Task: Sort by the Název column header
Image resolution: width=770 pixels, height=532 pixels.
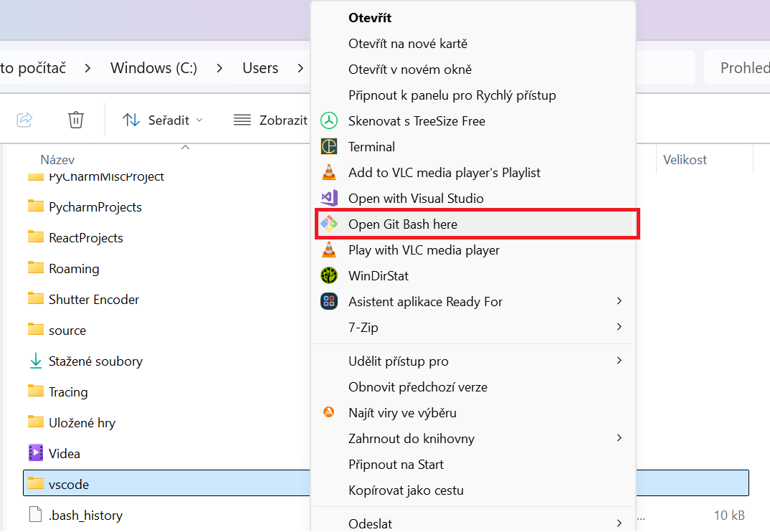Action: click(57, 160)
